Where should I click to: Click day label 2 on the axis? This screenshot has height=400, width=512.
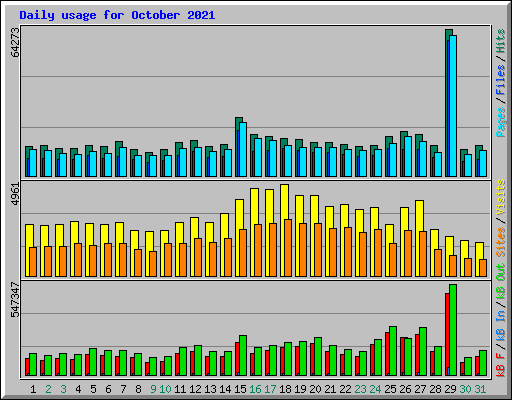(x=48, y=389)
